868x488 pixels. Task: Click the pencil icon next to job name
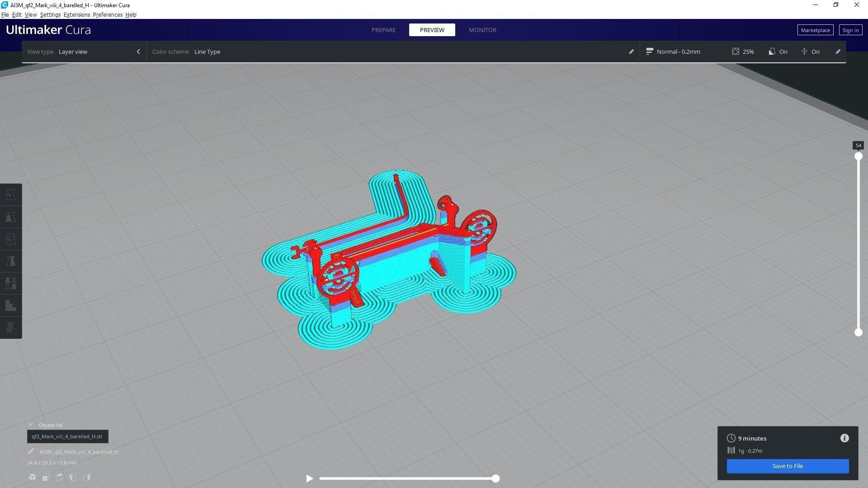[x=31, y=452]
